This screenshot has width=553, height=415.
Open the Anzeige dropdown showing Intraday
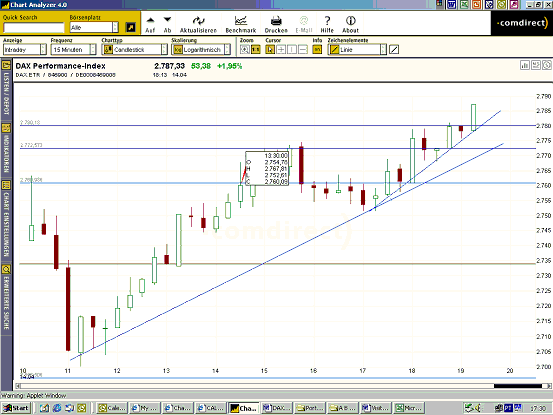[24, 50]
